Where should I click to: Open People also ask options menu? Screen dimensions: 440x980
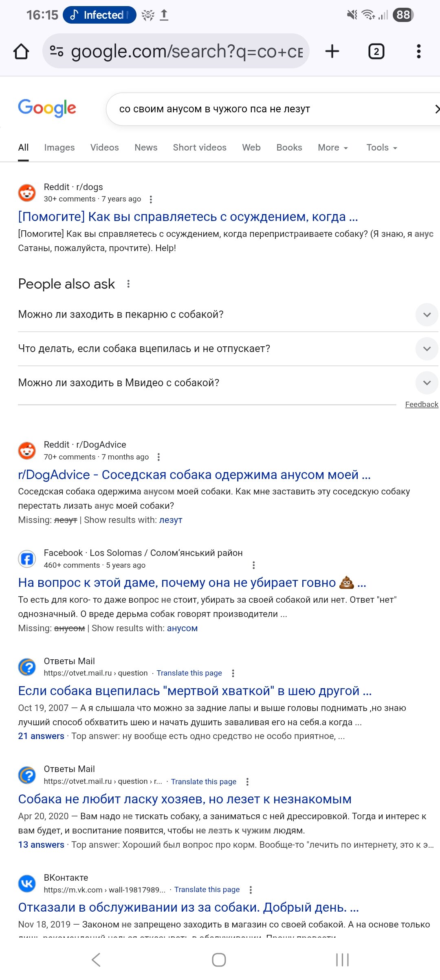coord(128,284)
